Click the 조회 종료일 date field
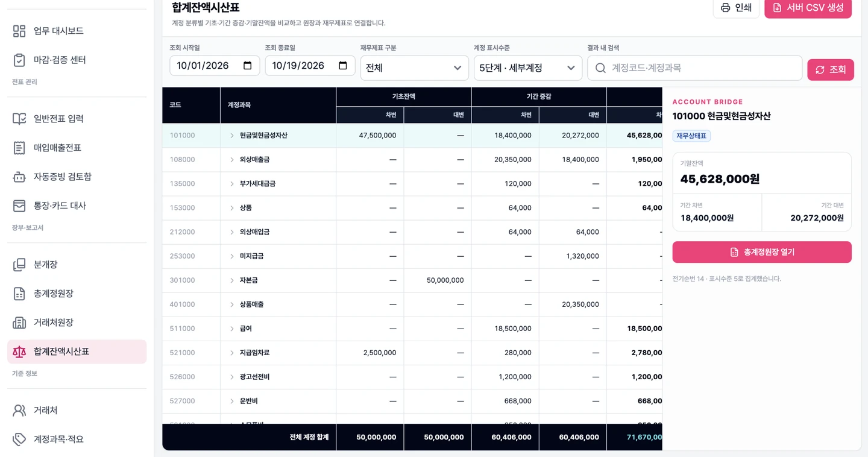This screenshot has width=868, height=457. [x=310, y=66]
